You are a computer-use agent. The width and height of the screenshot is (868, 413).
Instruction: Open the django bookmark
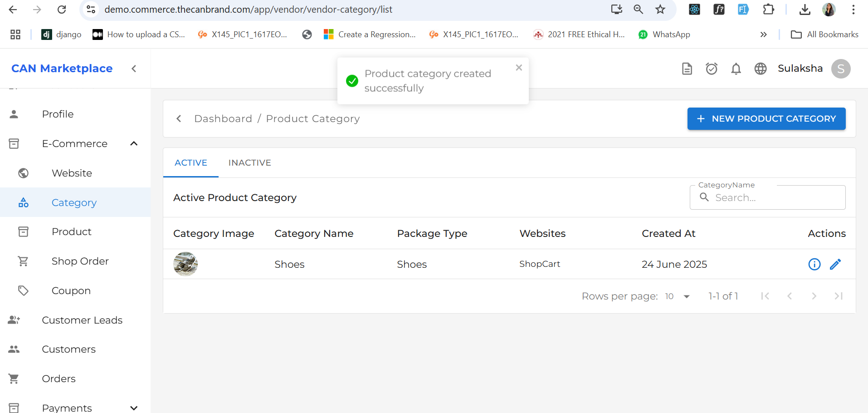coord(61,34)
